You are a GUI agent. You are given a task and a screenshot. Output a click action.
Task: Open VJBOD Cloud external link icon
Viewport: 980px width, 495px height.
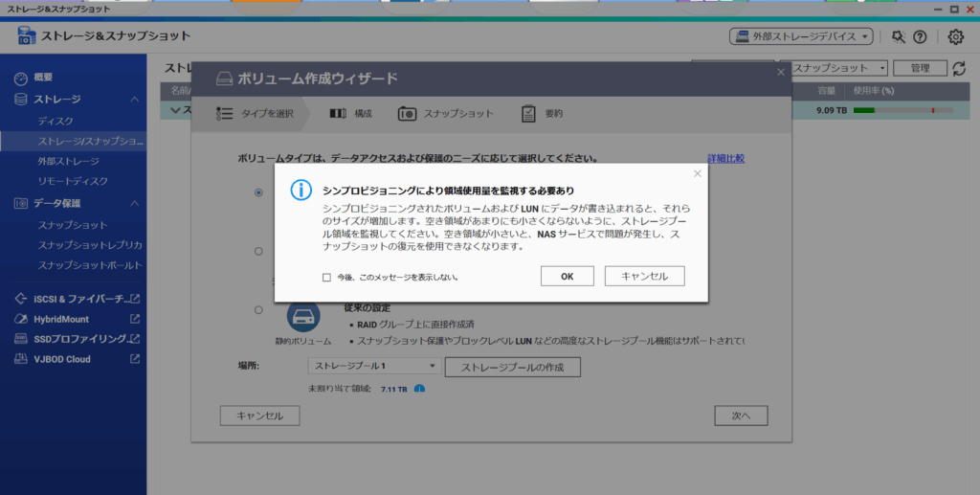coord(135,359)
